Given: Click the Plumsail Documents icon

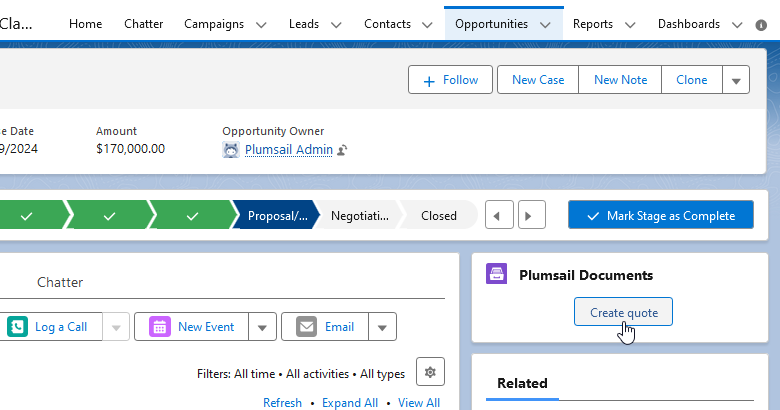Looking at the screenshot, I should tap(496, 274).
